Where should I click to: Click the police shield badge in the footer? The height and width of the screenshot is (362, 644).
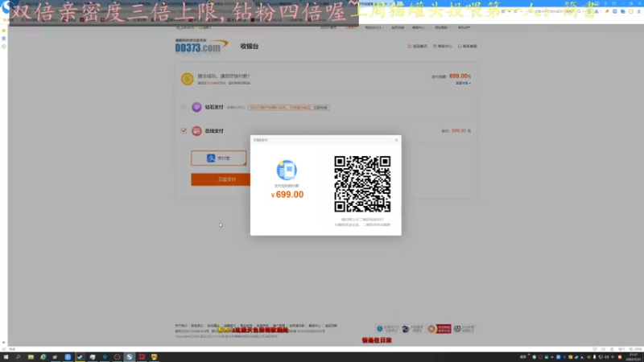[x=413, y=329]
